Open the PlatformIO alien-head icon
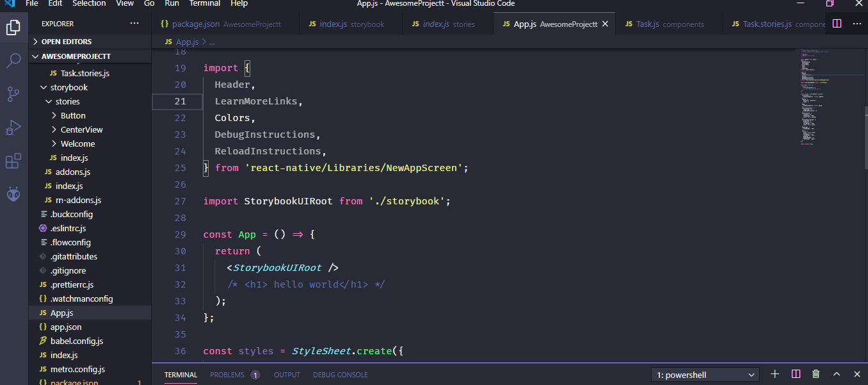Viewport: 868px width, 385px height. pos(13,194)
